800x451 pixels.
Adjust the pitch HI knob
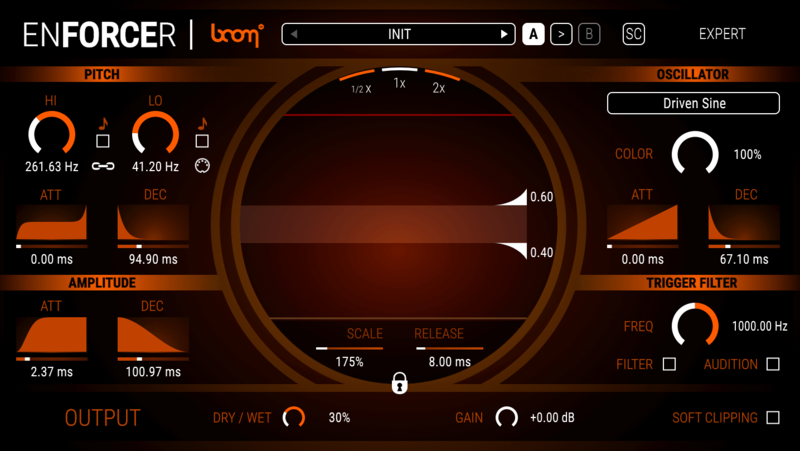tap(52, 134)
